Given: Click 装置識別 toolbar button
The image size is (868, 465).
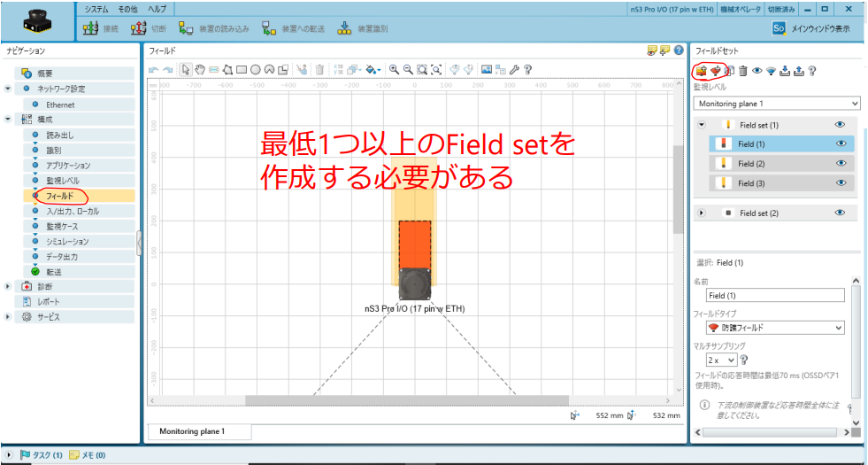Looking at the screenshot, I should click(x=363, y=29).
